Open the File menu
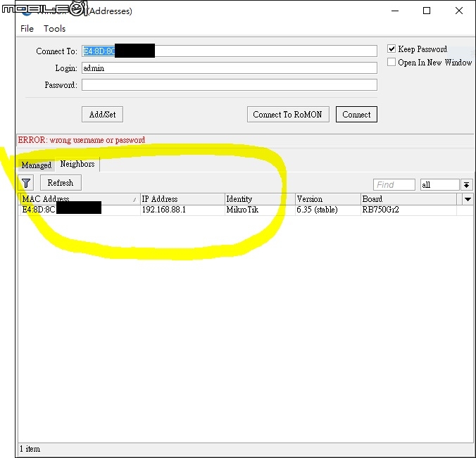 pos(27,29)
